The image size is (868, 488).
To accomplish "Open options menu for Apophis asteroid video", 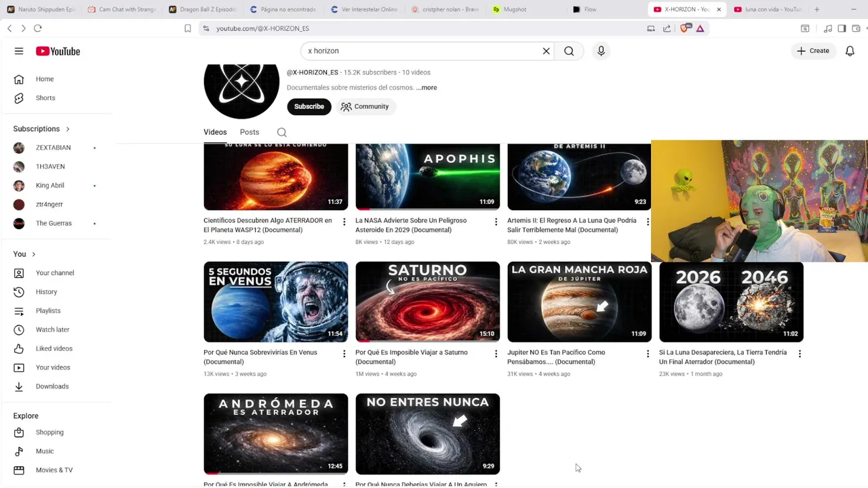I will pyautogui.click(x=496, y=222).
